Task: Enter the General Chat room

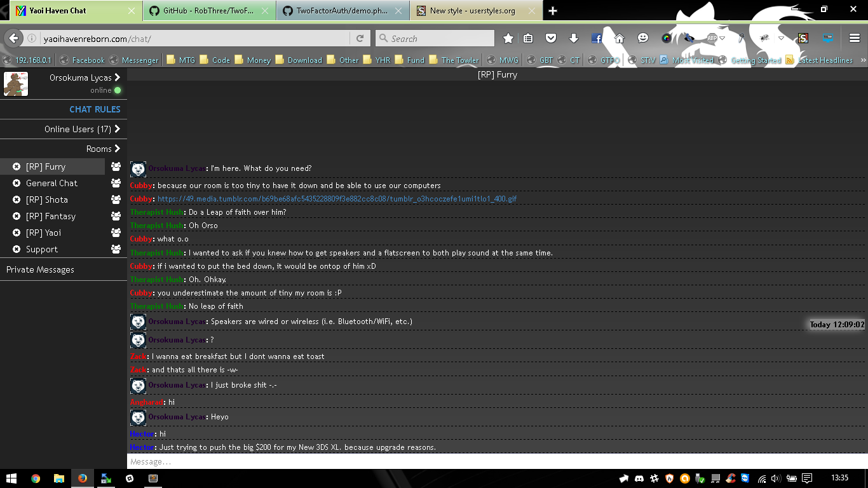Action: [51, 183]
